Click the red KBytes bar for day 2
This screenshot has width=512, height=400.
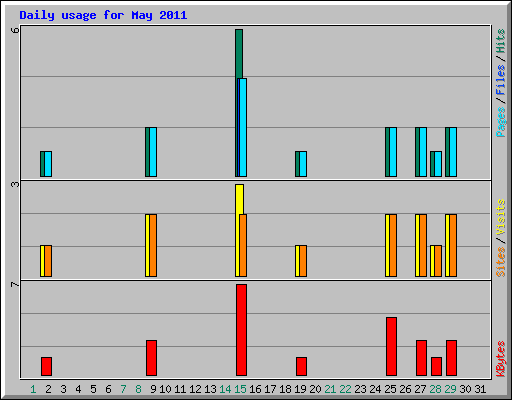pos(46,366)
